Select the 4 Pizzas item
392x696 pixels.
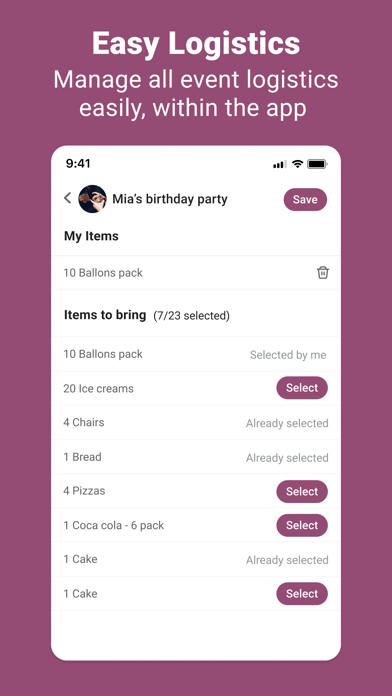(302, 491)
